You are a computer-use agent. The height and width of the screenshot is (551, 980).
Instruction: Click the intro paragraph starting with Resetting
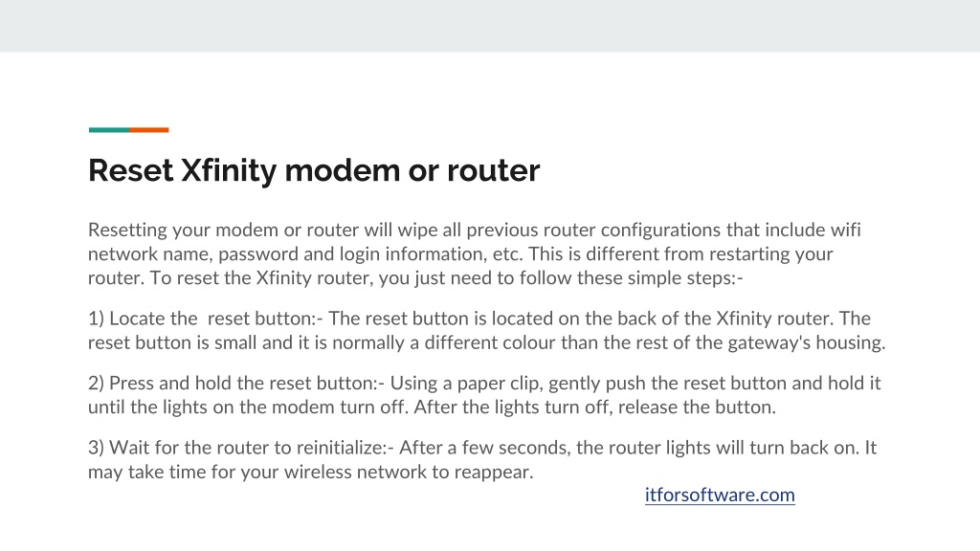[475, 253]
